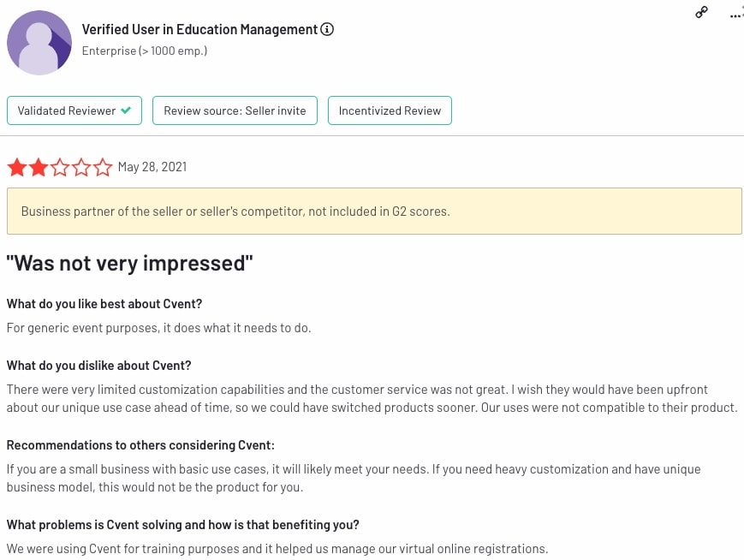Click the info icon beside reviewer name
Viewport: 744px width, 560px height.
[x=327, y=29]
